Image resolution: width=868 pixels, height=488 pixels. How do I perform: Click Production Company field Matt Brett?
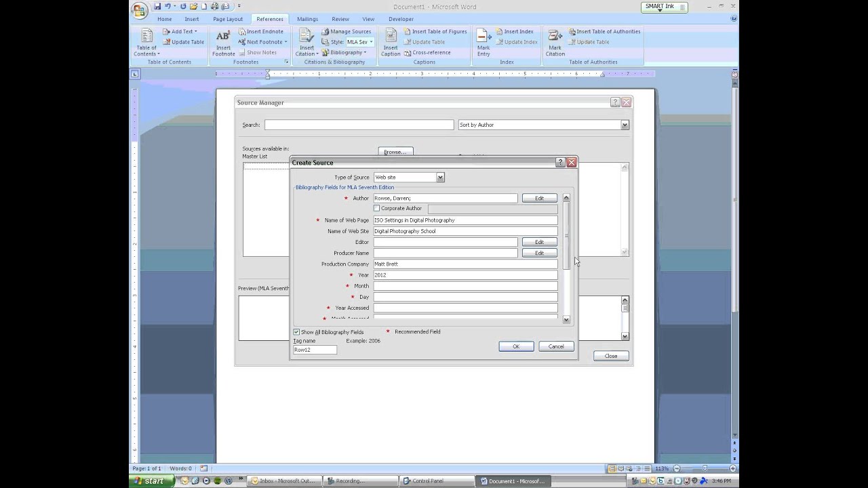pyautogui.click(x=465, y=264)
